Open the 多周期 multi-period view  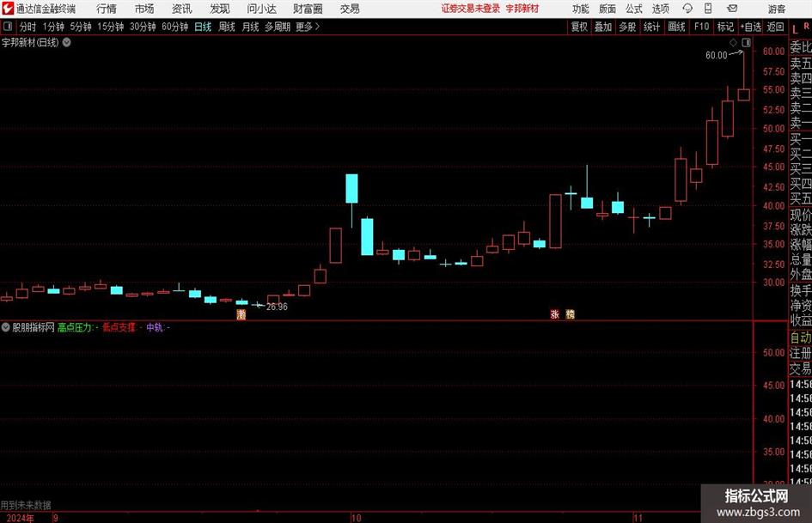pos(278,27)
